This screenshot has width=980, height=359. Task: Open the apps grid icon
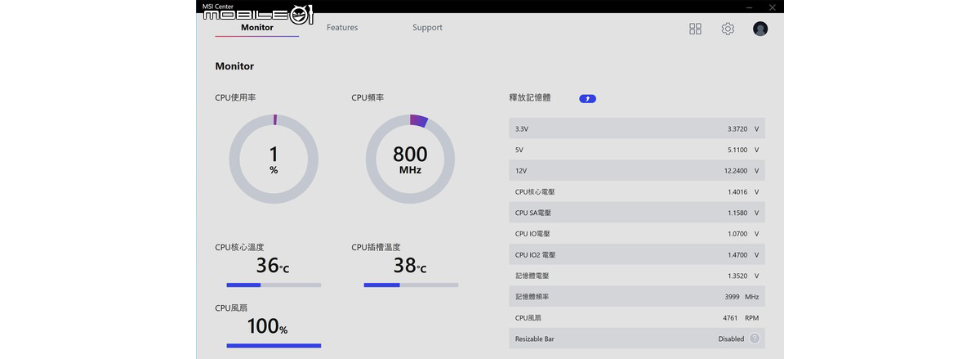pos(695,29)
